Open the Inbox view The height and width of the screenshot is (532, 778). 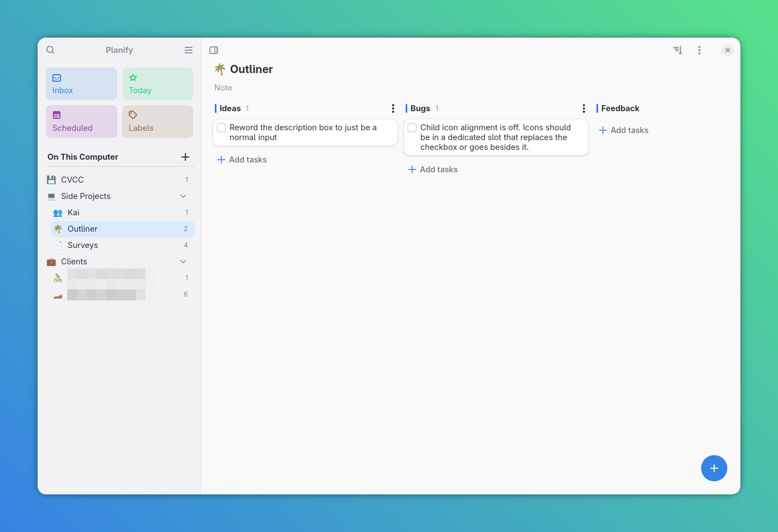[x=81, y=84]
